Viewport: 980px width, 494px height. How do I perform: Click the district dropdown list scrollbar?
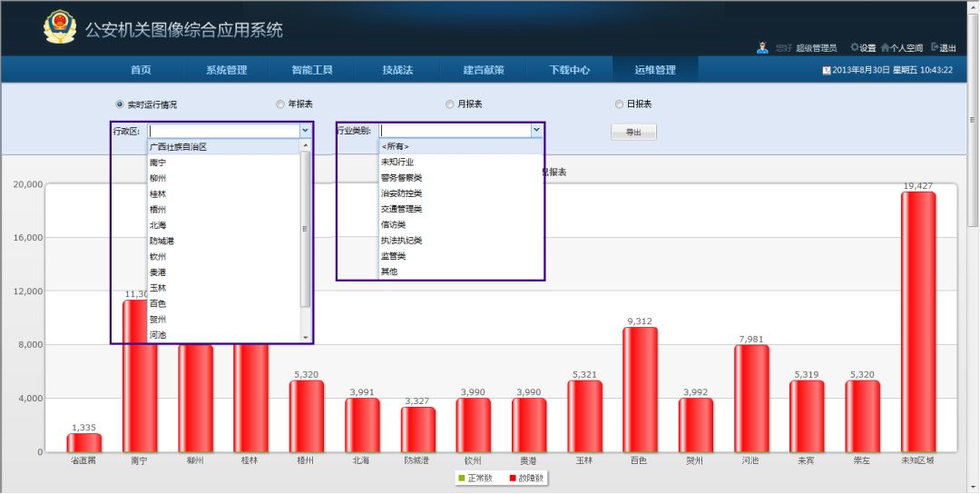(305, 229)
